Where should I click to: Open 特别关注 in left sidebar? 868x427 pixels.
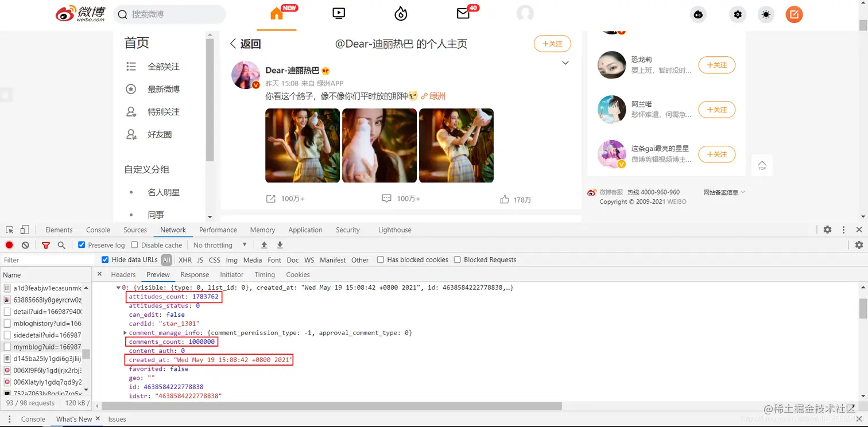164,112
